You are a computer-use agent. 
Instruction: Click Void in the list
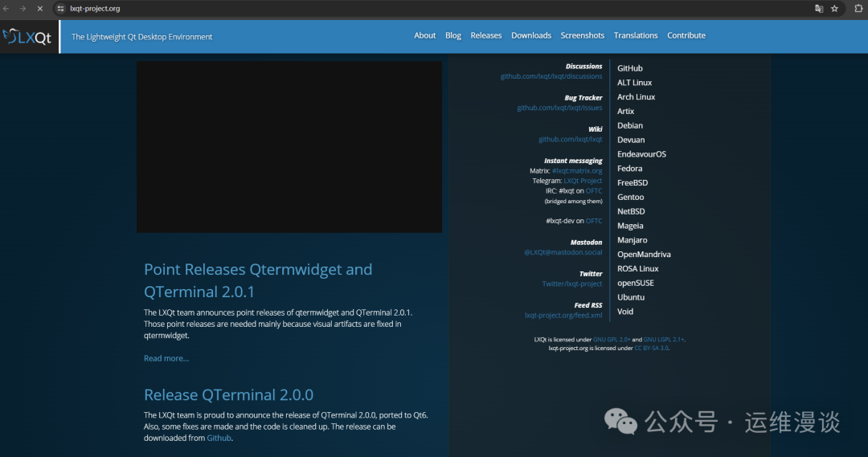625,312
